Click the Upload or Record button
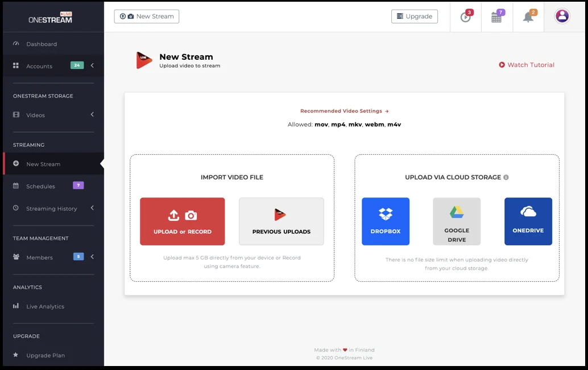588x370 pixels. click(182, 221)
